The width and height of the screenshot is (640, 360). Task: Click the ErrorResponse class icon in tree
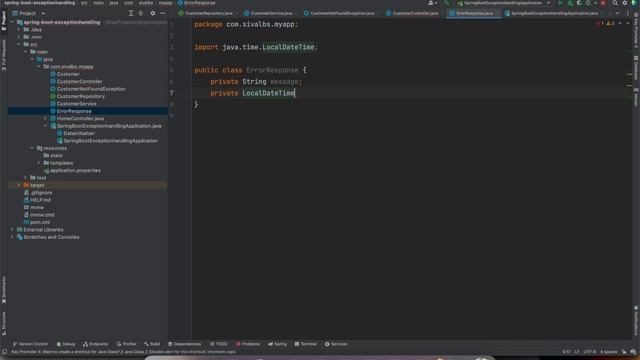[x=53, y=111]
